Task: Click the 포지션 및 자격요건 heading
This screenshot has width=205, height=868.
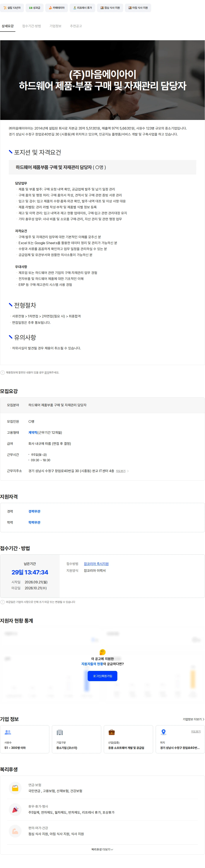Action: click(38, 152)
